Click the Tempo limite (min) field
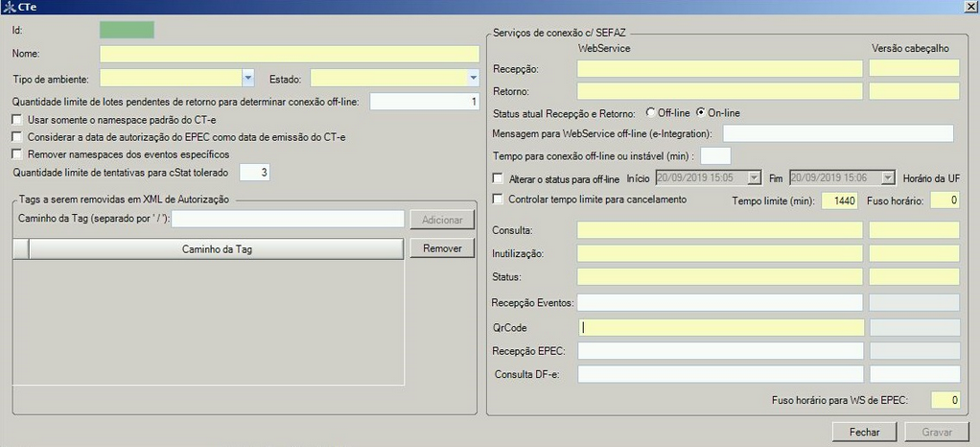This screenshot has height=447, width=980. (839, 200)
